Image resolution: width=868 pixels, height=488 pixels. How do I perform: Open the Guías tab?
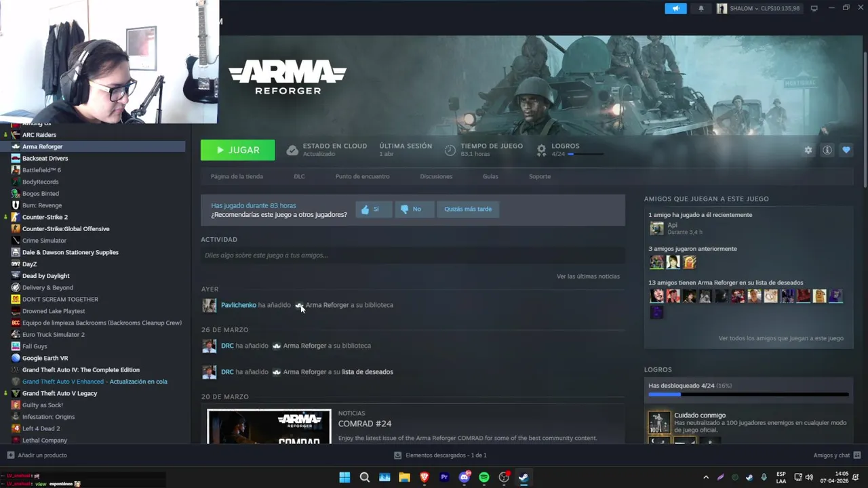click(x=490, y=176)
